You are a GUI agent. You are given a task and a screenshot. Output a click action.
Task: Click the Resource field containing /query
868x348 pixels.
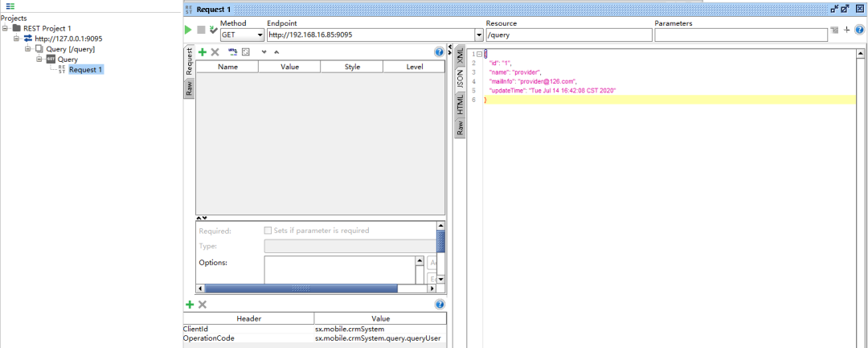(x=568, y=35)
